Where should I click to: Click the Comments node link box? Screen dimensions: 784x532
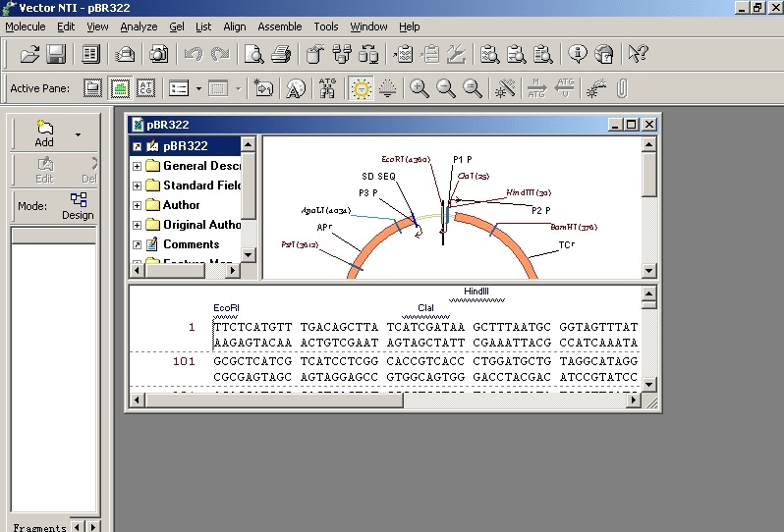tap(137, 244)
